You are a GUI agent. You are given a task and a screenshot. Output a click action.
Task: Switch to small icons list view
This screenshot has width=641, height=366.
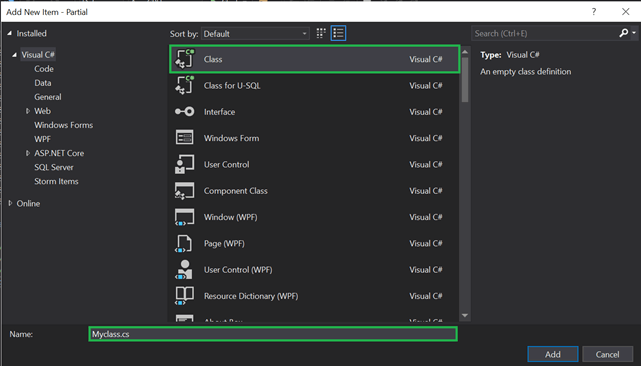(x=338, y=34)
